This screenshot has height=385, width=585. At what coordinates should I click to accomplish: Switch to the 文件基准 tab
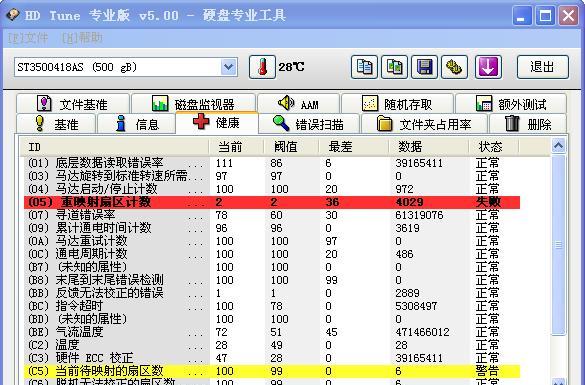[73, 104]
